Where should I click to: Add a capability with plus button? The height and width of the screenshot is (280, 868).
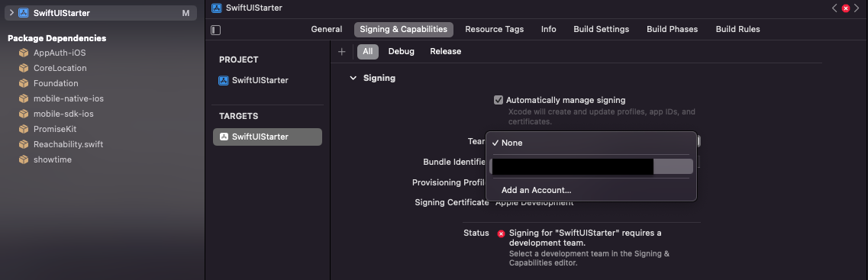coord(341,51)
